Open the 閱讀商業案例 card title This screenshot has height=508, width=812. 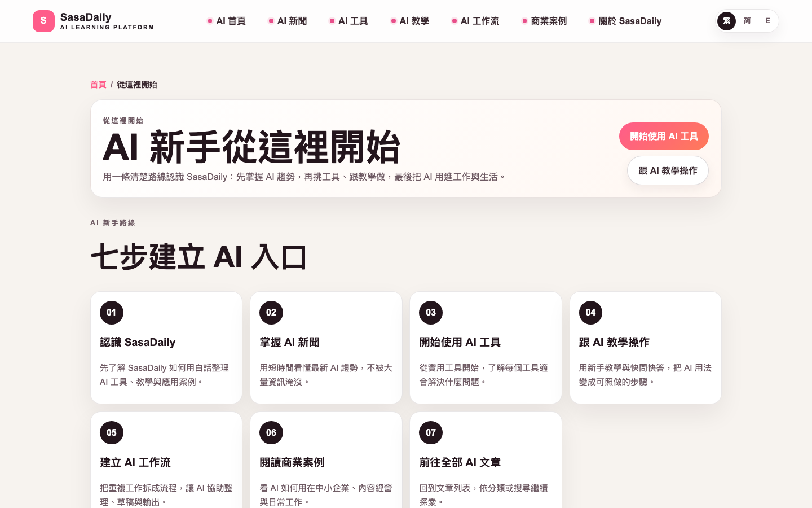pos(292,463)
